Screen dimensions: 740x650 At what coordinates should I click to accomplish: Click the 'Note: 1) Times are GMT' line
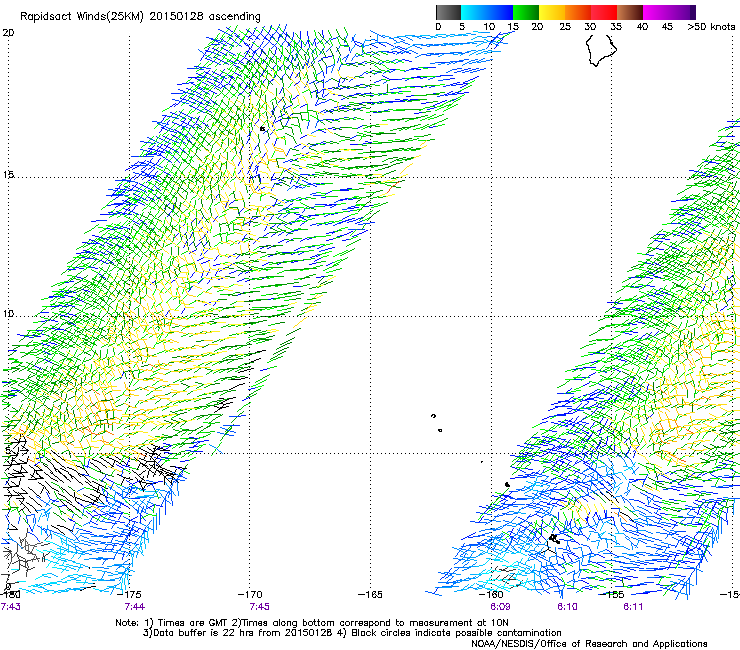(312, 623)
